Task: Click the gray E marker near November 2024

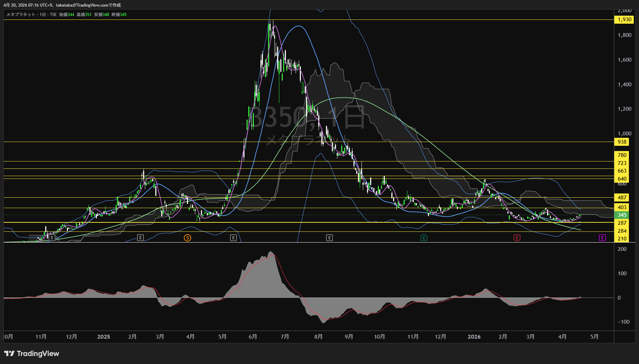Action: point(52,238)
